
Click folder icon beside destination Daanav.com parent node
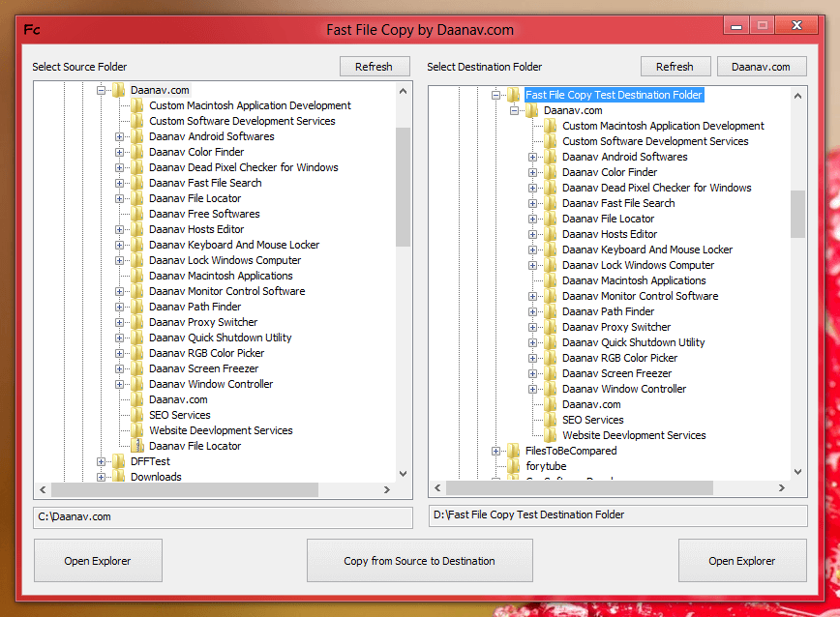(x=532, y=110)
